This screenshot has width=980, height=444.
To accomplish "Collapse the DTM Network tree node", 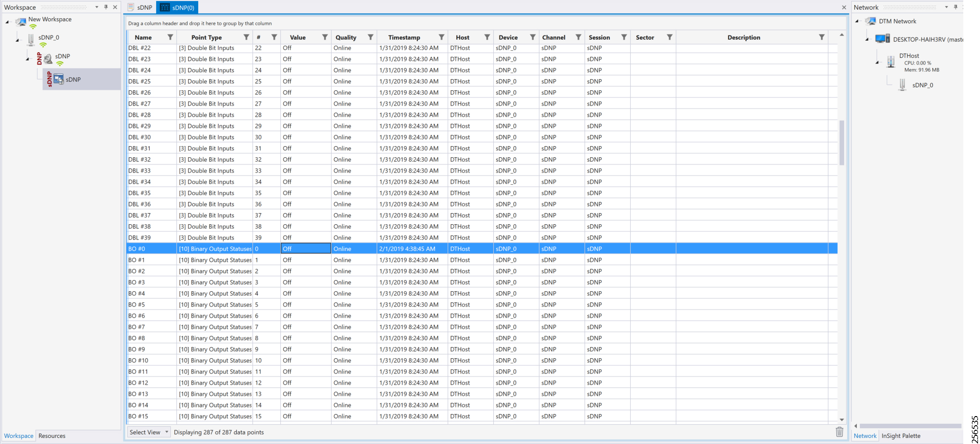I will click(857, 21).
